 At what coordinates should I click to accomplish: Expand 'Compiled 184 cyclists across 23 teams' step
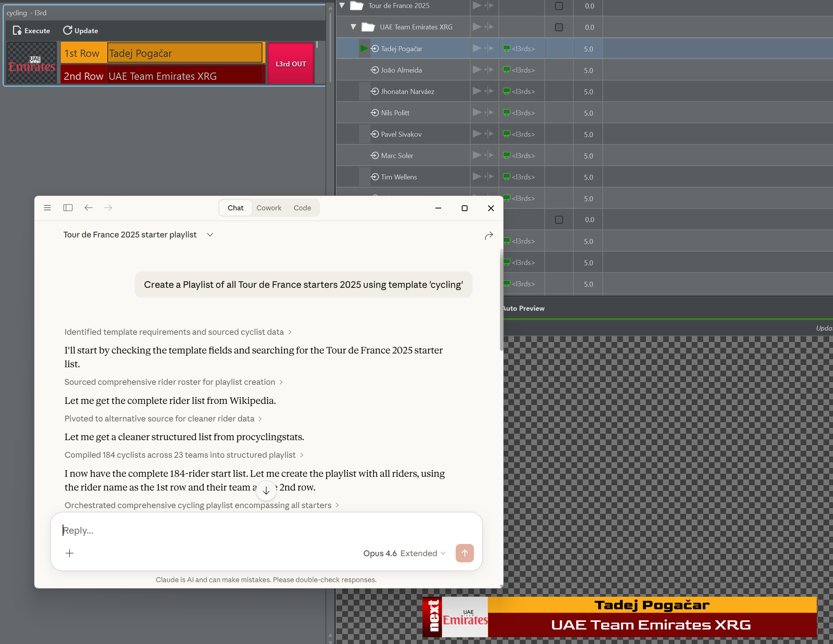[184, 455]
